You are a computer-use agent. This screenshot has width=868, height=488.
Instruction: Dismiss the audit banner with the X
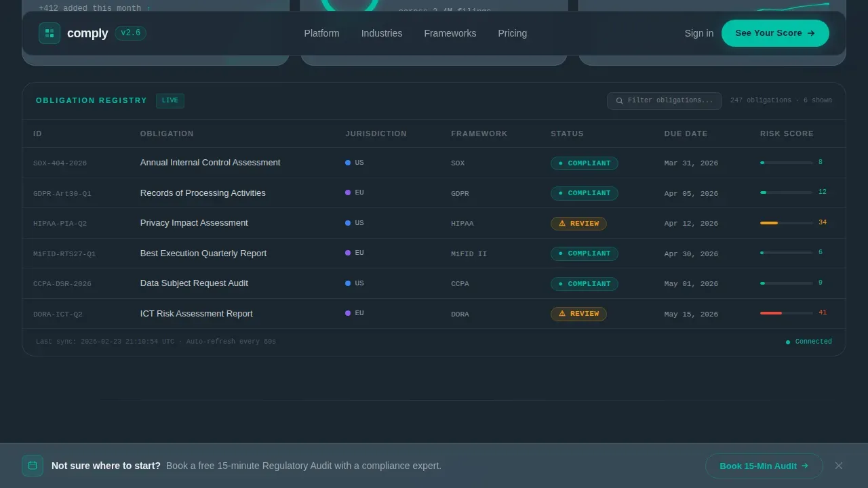(839, 466)
